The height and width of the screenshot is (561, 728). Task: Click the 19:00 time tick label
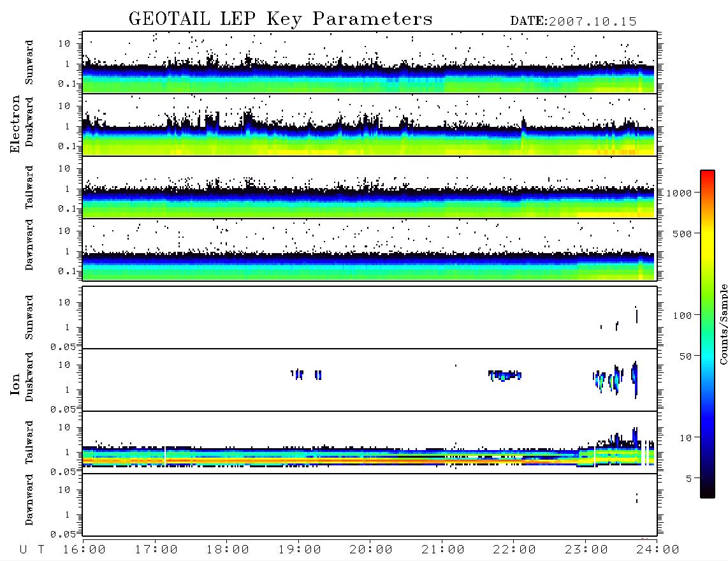[300, 550]
